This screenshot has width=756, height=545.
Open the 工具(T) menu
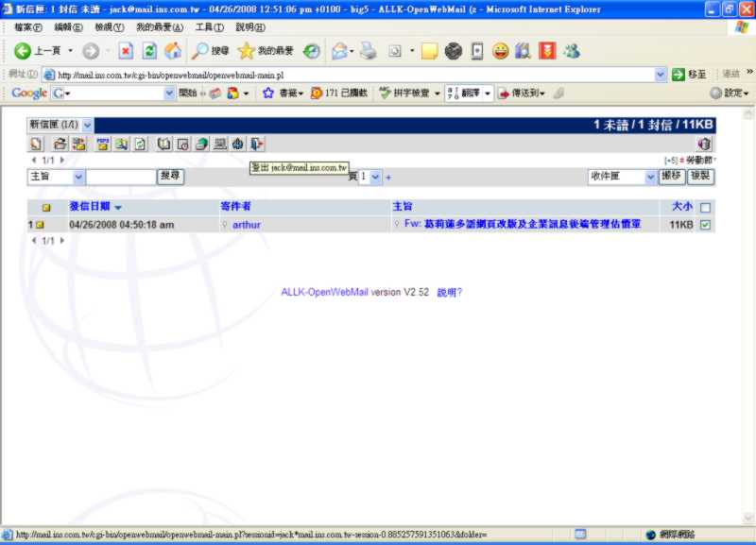point(209,27)
